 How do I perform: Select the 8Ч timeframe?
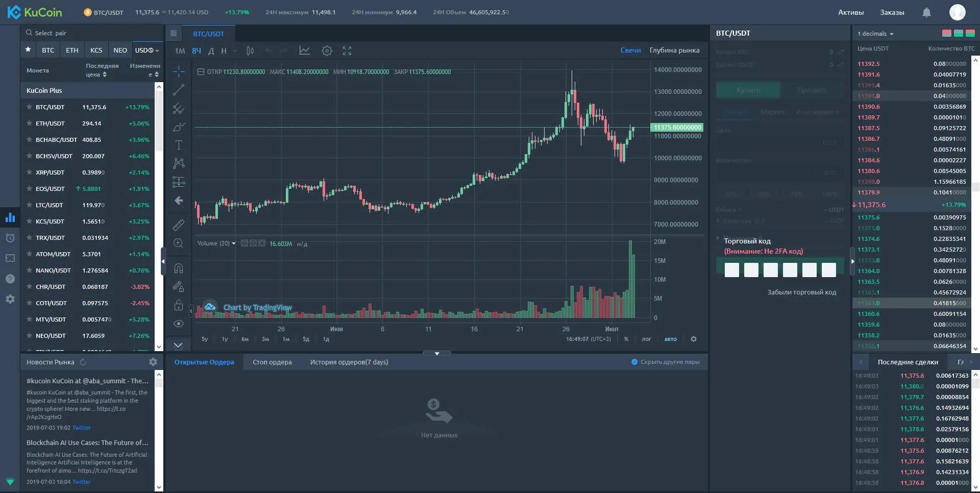coord(197,51)
